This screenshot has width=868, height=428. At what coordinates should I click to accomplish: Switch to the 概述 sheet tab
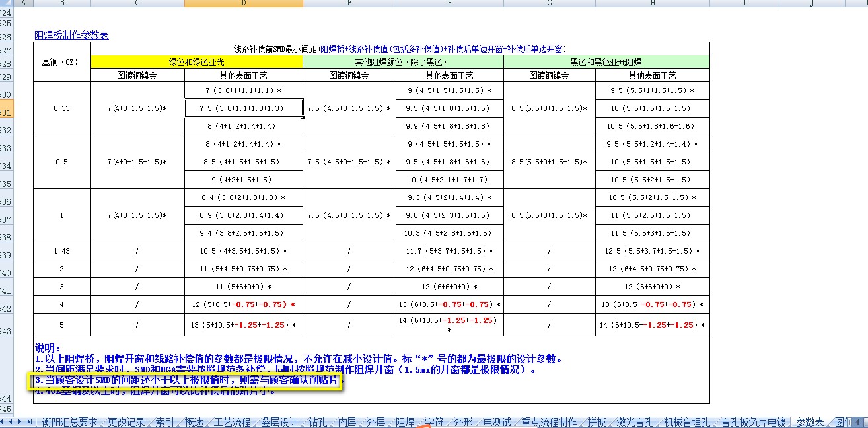(x=194, y=422)
